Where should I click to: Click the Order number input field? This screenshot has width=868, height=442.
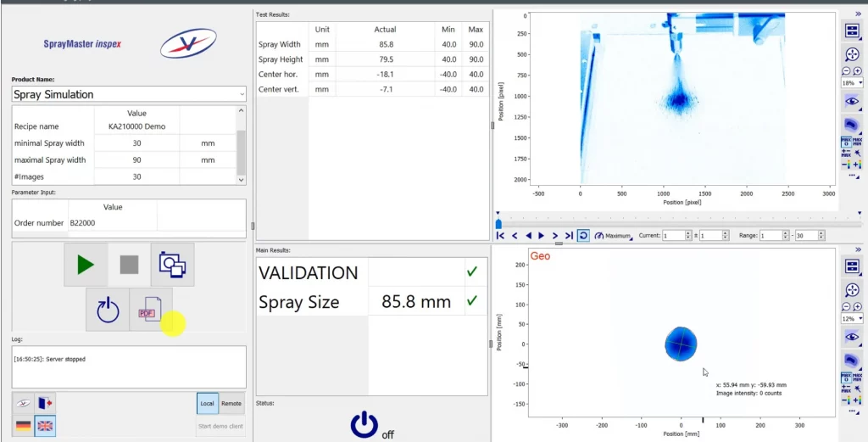(113, 223)
